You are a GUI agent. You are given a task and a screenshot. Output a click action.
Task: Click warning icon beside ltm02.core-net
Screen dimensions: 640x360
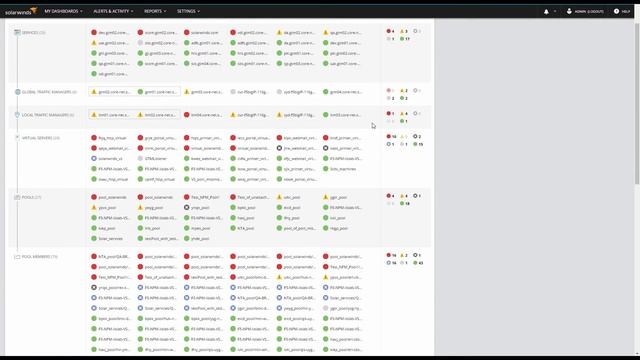click(140, 115)
